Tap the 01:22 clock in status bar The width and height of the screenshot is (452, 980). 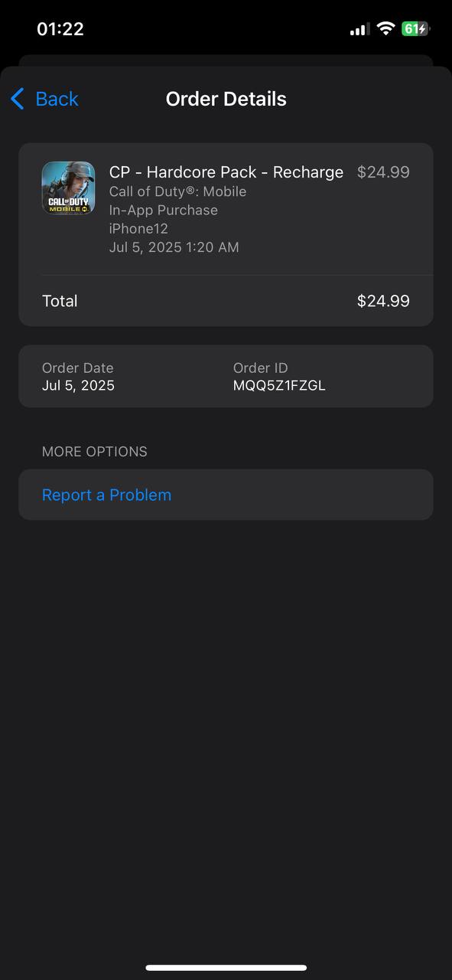60,29
